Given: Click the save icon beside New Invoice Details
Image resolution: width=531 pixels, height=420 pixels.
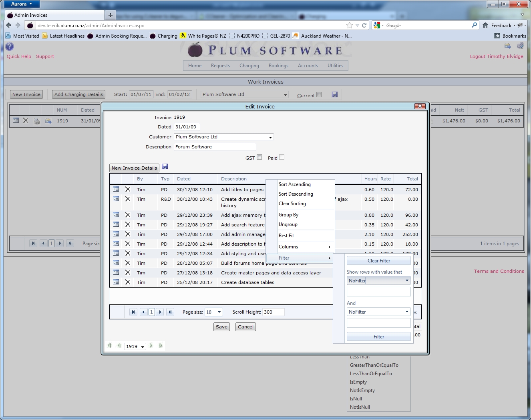Looking at the screenshot, I should pos(165,167).
